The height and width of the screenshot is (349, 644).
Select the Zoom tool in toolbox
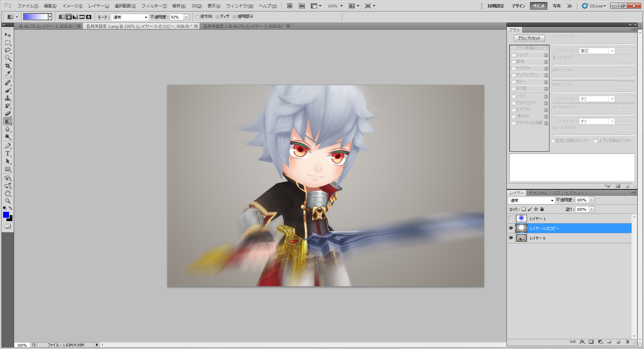click(x=8, y=201)
